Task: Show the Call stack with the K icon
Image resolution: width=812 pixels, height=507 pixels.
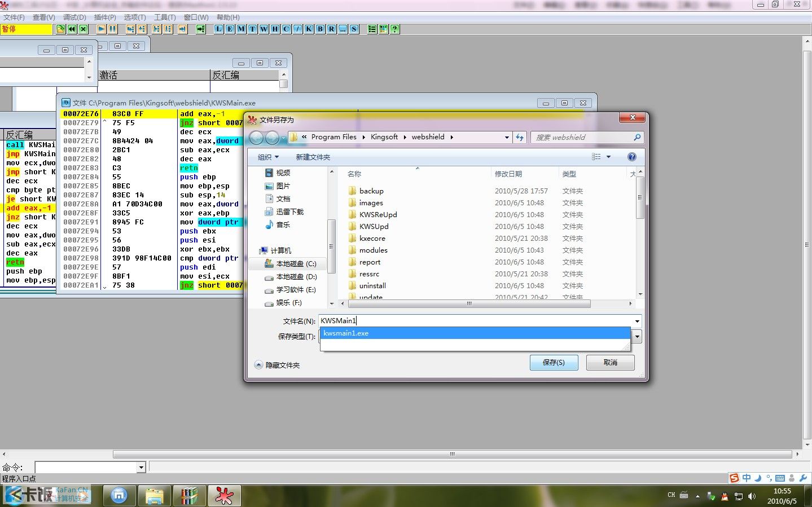Action: 309,29
